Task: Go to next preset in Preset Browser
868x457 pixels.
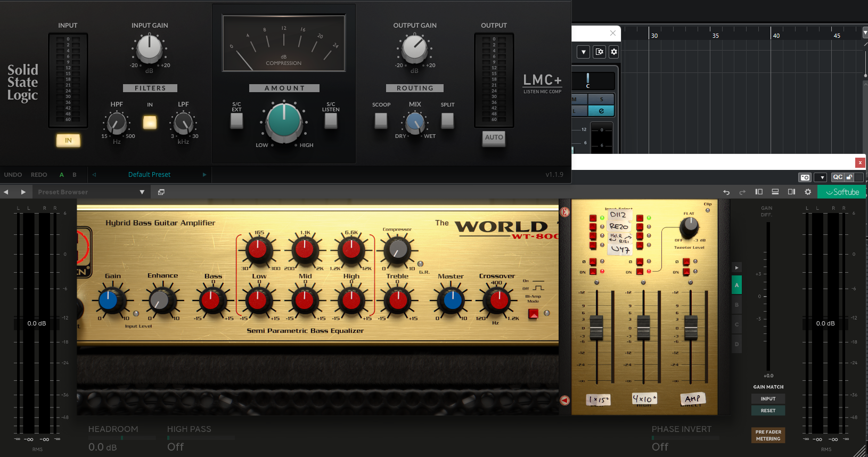Action: click(x=23, y=192)
